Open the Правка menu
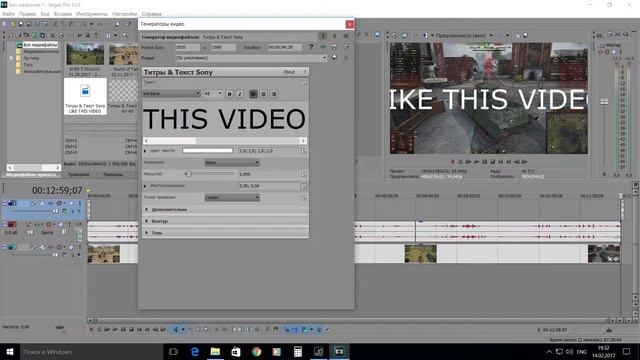 pyautogui.click(x=27, y=14)
